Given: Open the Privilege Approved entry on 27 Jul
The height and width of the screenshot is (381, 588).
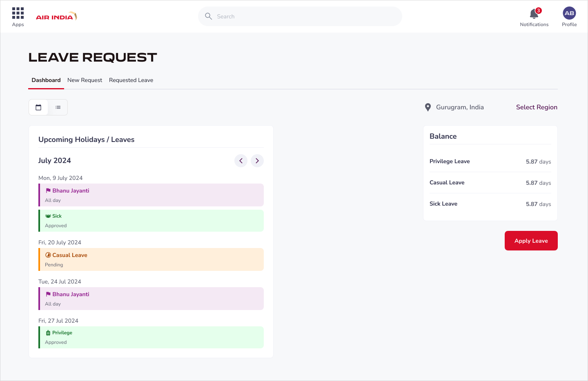Looking at the screenshot, I should click(x=151, y=337).
